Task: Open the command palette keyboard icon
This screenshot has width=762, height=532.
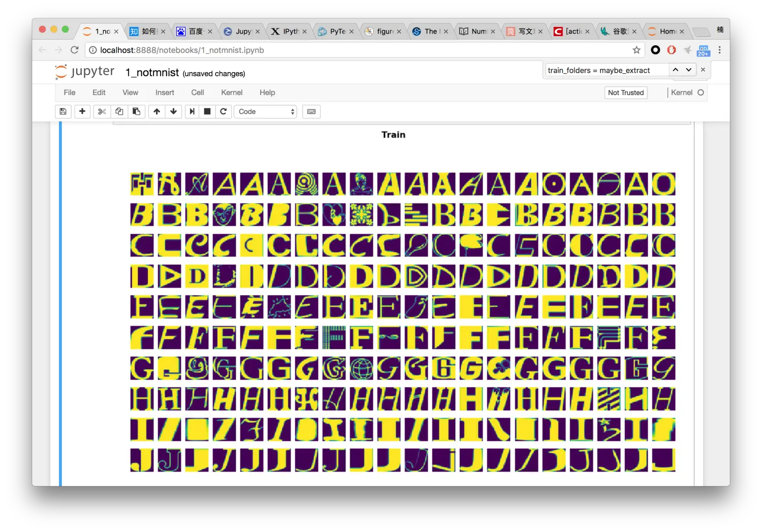Action: coord(311,112)
